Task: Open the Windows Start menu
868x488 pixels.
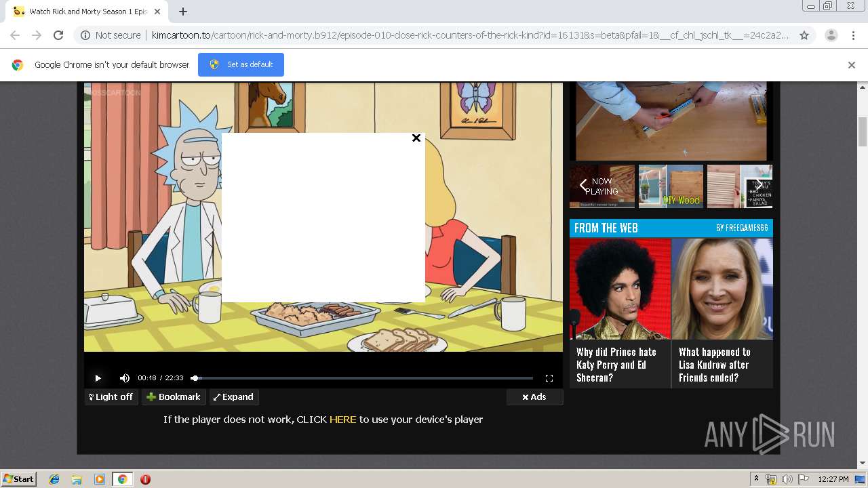Action: [x=19, y=479]
